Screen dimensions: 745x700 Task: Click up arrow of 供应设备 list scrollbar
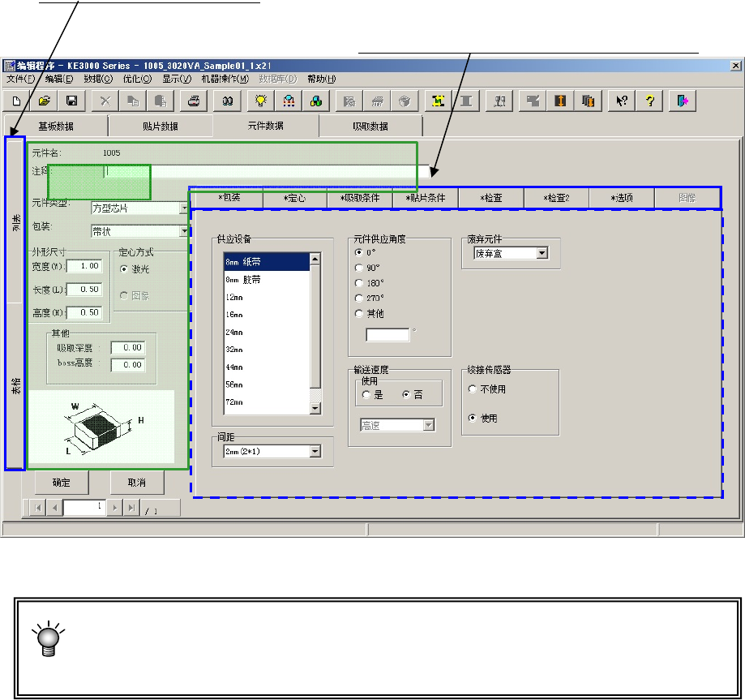click(x=315, y=259)
